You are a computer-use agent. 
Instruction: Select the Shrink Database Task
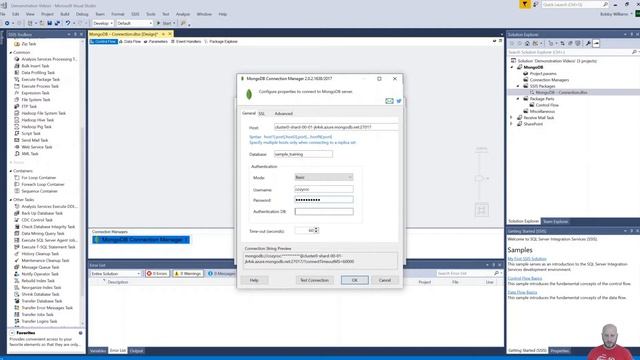click(40, 294)
